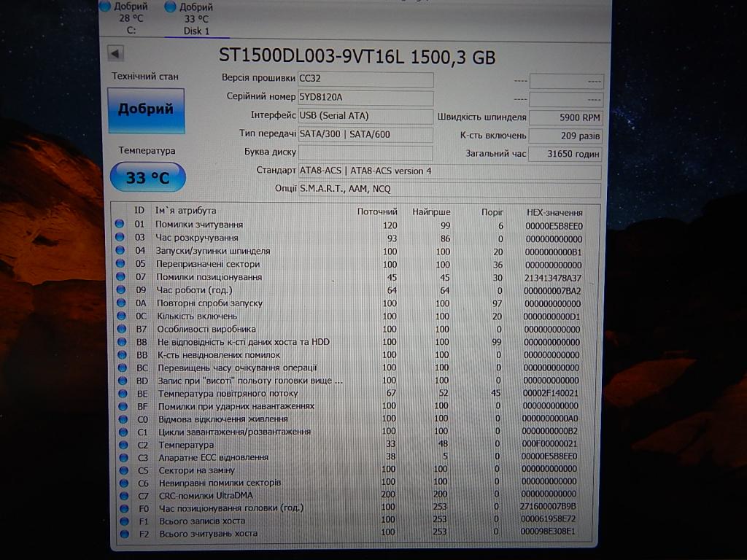This screenshot has height=560, width=747.
Task: Click the Поріг column header
Action: [492, 212]
